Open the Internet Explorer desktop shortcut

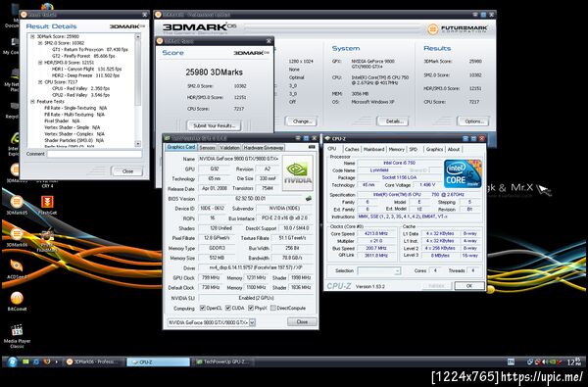point(15,144)
